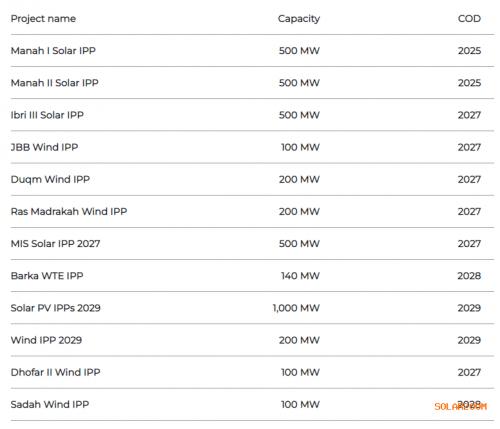Click Solar PV IPPs 2029 entry
The height and width of the screenshot is (429, 500).
[x=55, y=308]
